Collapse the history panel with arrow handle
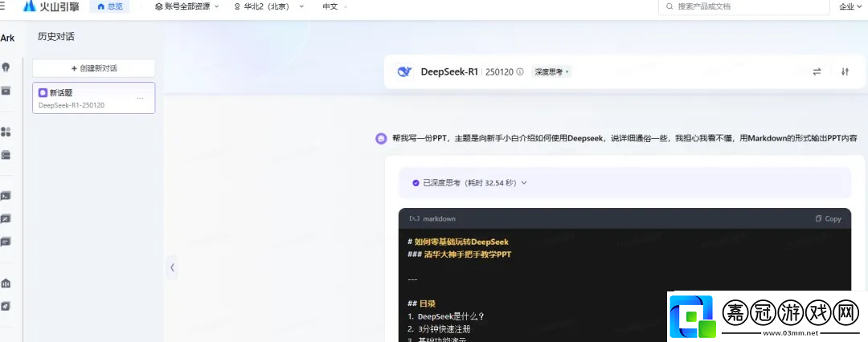The height and width of the screenshot is (342, 868). coord(172,267)
